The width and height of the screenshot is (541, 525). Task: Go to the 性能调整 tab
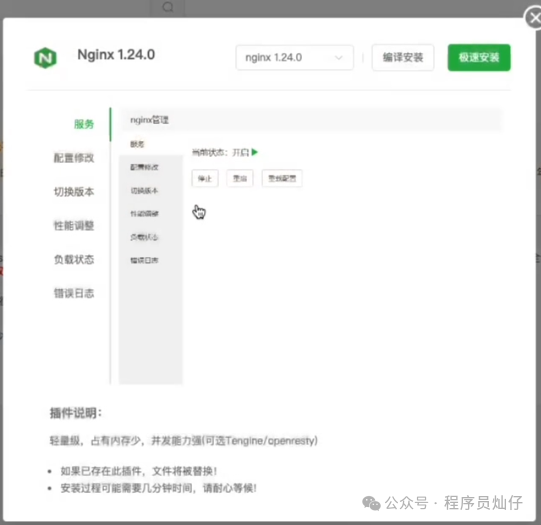point(74,226)
